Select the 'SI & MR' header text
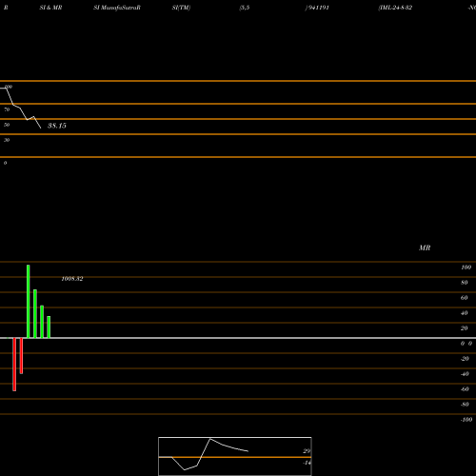Viewport: 476px width, 476px height. (50, 8)
